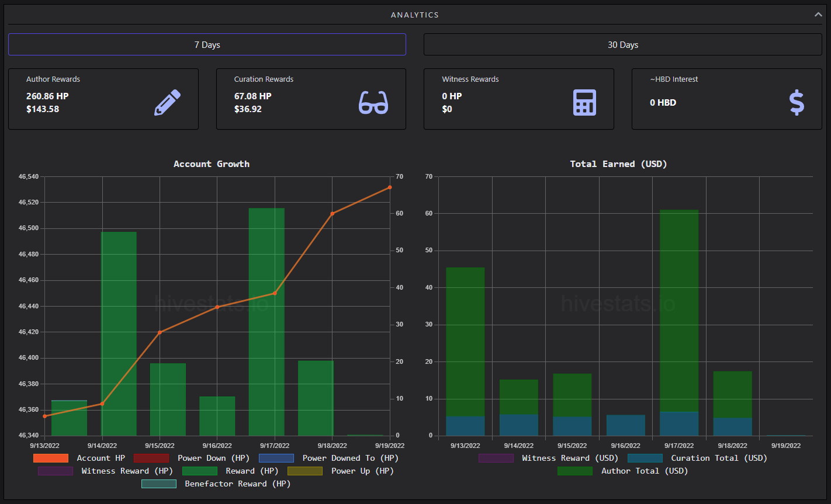The height and width of the screenshot is (504, 831).
Task: Open the Author Rewards summary card
Action: point(103,99)
